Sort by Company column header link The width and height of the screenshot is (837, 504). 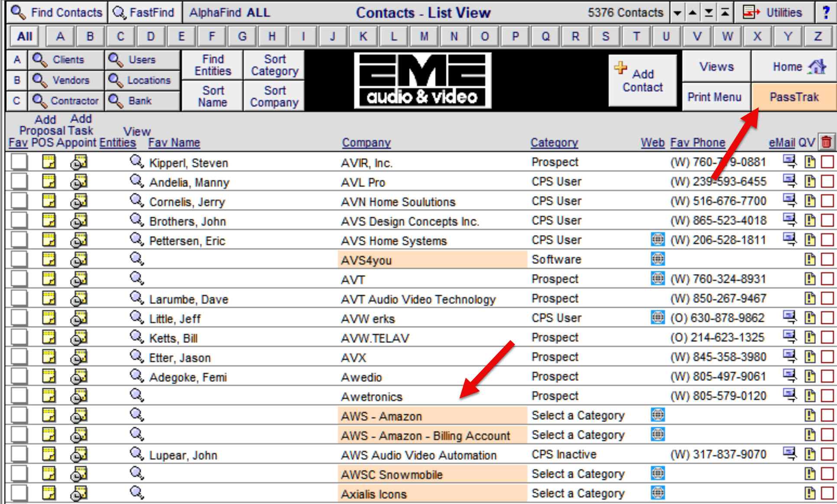pos(367,142)
